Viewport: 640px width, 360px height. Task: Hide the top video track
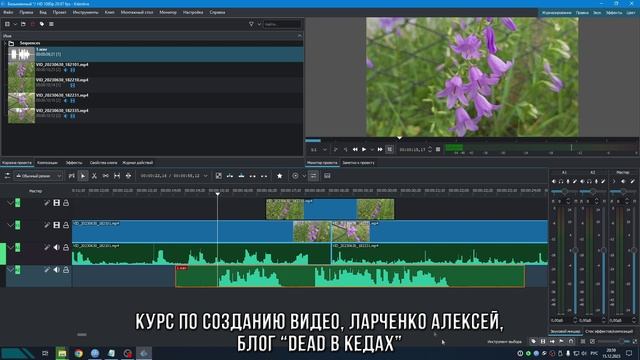(x=56, y=203)
